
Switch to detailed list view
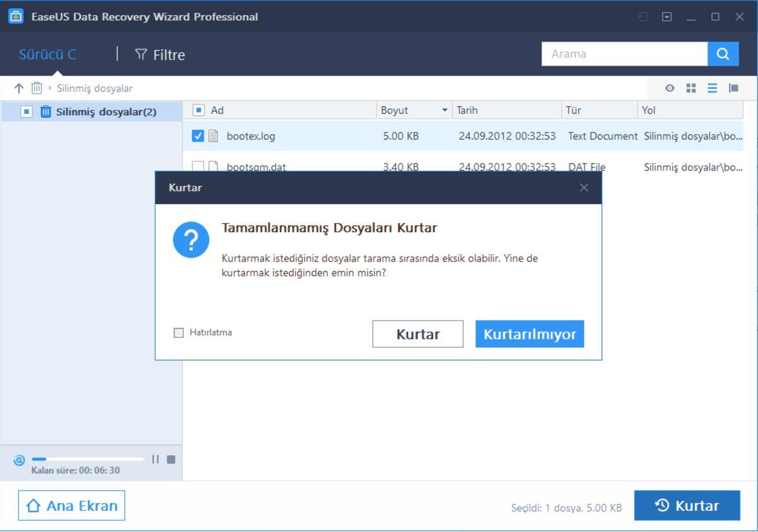(712, 88)
